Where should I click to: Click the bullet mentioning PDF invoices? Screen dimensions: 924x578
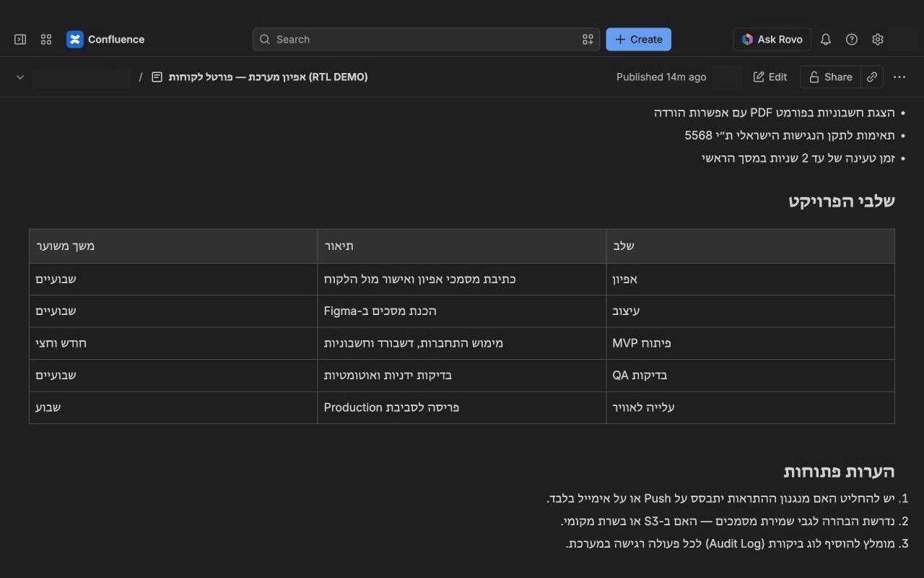click(774, 113)
